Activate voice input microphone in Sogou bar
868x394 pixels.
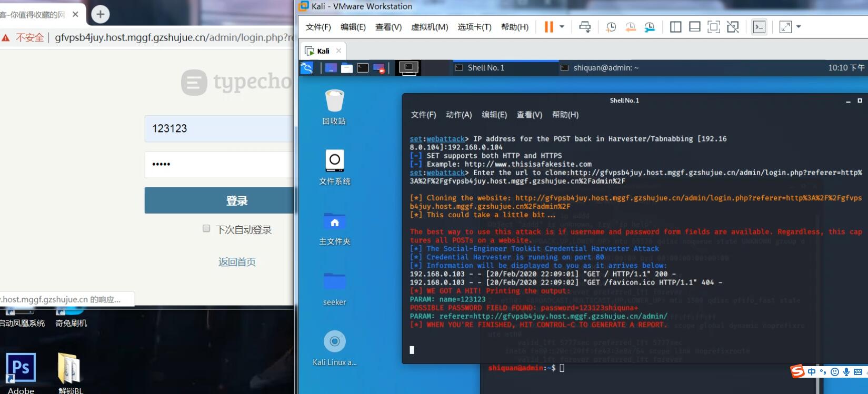click(846, 372)
